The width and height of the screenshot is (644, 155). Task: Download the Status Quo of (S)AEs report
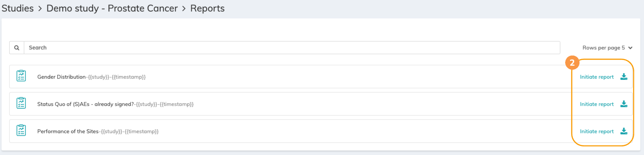624,104
